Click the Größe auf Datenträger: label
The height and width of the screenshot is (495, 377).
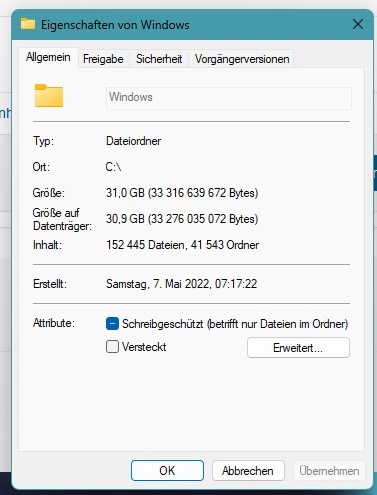[62, 219]
